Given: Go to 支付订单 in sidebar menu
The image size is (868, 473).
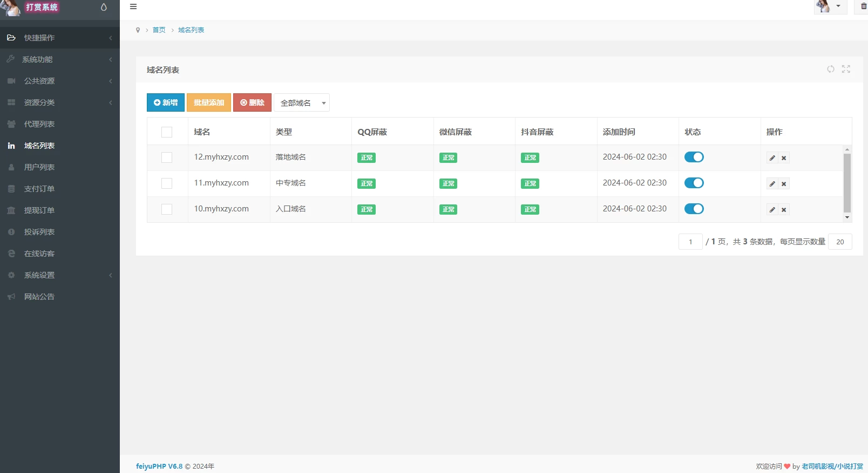Looking at the screenshot, I should pos(39,189).
